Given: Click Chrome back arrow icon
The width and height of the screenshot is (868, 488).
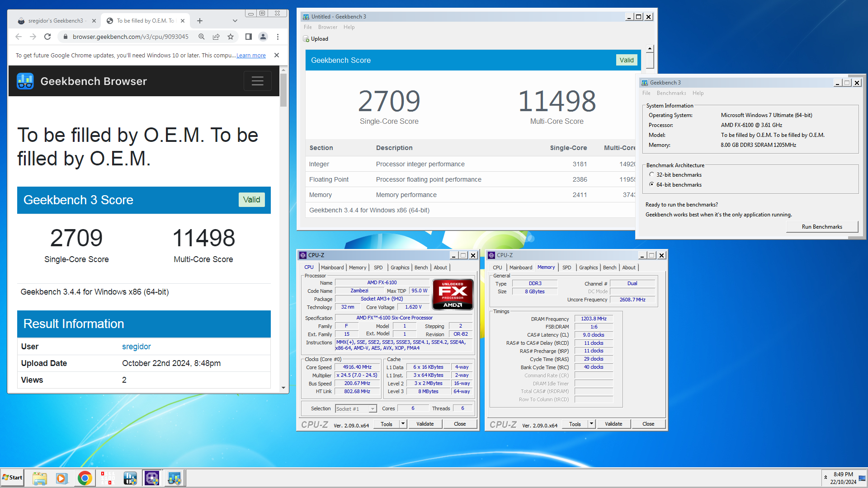Looking at the screenshot, I should coord(19,37).
